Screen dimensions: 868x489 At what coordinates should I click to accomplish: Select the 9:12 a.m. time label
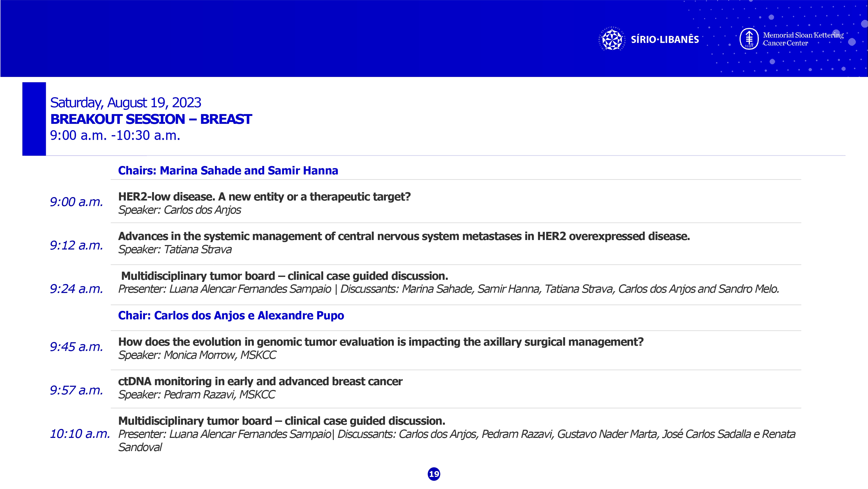coord(77,245)
